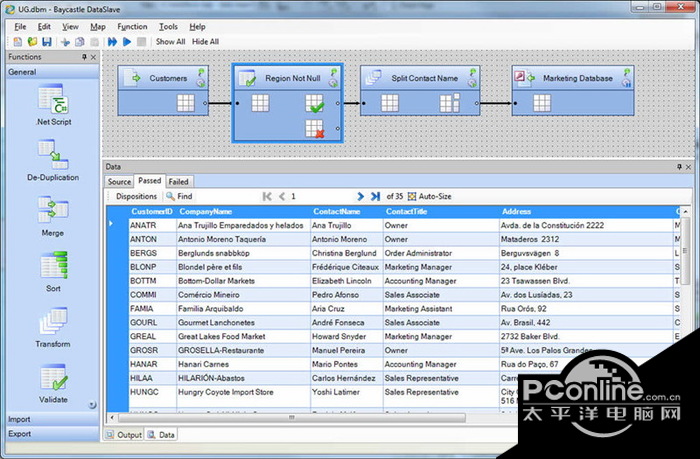Image resolution: width=700 pixels, height=459 pixels.
Task: Select the Validate function icon
Action: click(x=53, y=377)
